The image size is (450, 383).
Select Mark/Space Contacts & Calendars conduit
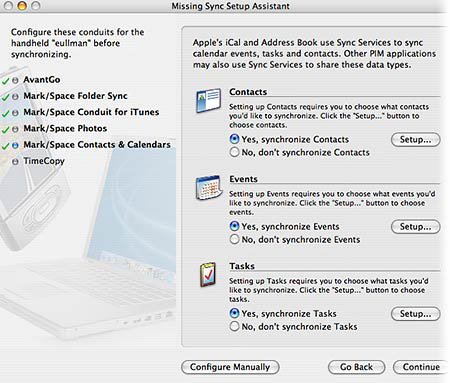pos(97,145)
